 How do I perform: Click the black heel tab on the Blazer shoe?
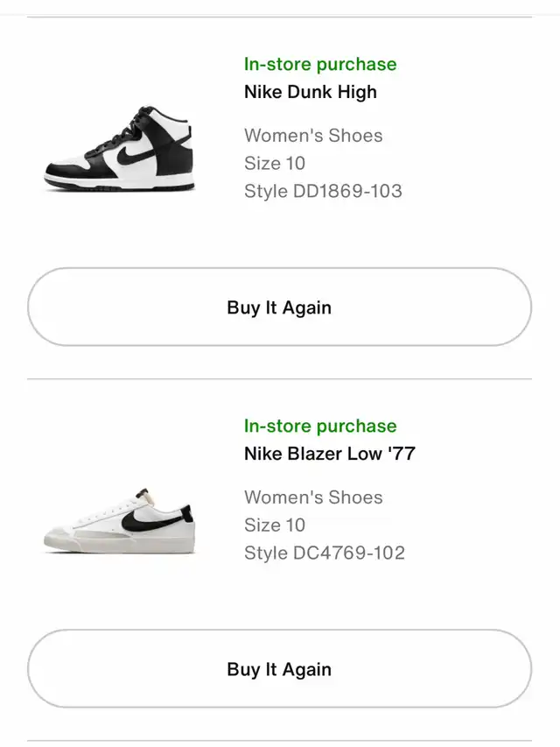coord(187,513)
